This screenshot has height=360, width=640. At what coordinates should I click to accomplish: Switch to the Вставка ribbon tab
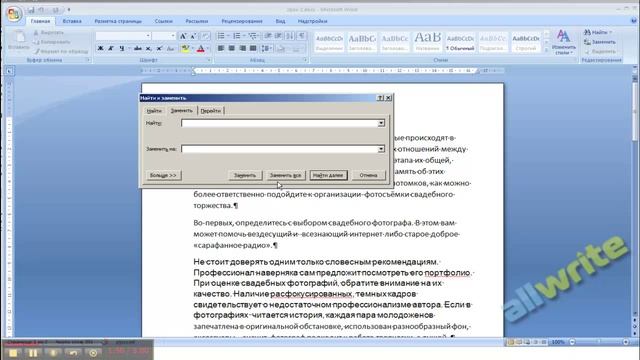click(72, 21)
